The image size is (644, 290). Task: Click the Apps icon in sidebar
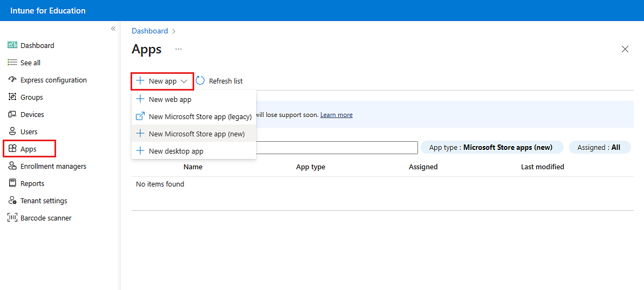pos(12,149)
